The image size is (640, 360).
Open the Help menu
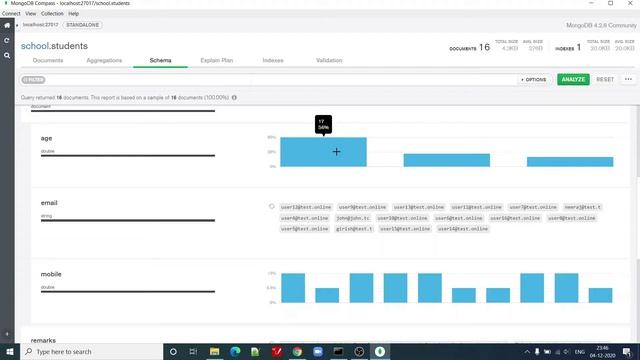[x=73, y=13]
